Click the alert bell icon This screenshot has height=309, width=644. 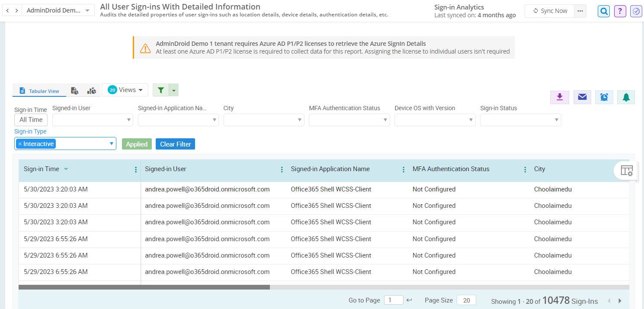[x=626, y=97]
